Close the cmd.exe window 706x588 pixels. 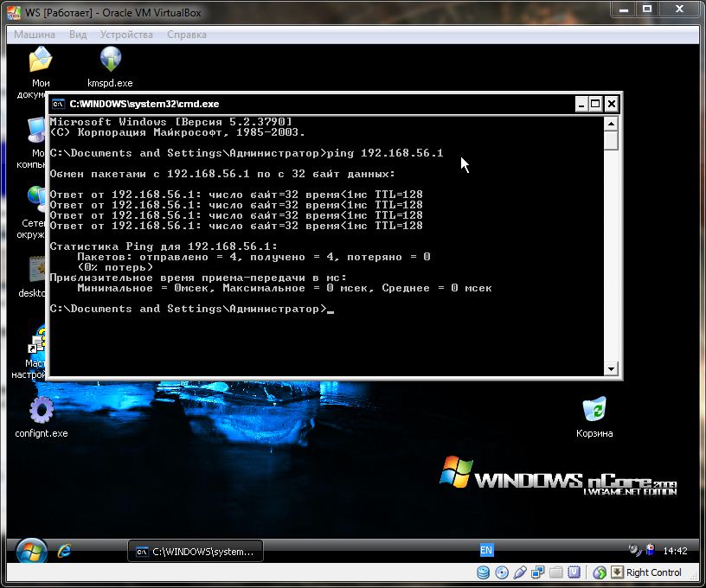[611, 105]
